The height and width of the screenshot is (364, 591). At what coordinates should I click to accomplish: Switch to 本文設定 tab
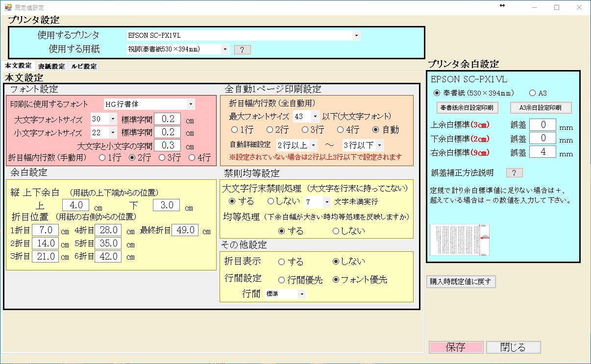tap(18, 66)
